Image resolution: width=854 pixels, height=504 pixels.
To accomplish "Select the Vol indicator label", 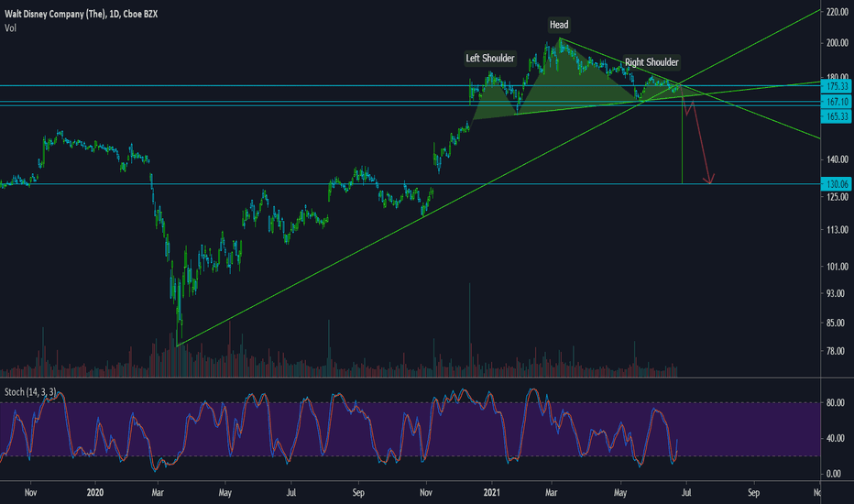I will (x=10, y=27).
